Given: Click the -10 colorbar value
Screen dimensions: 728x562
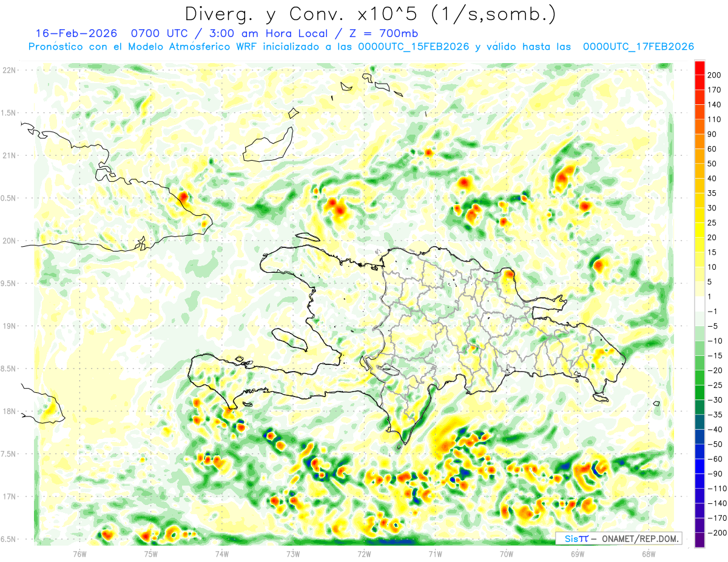Looking at the screenshot, I should 716,341.
